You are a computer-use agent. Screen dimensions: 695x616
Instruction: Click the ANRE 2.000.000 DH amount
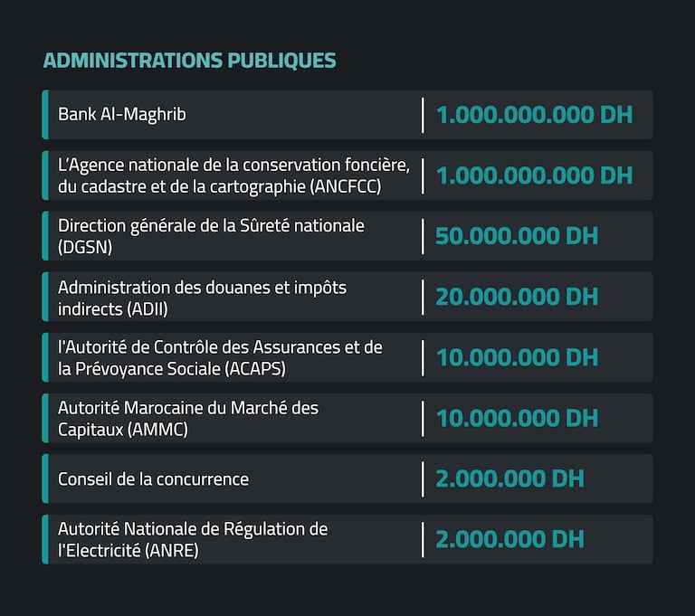(x=509, y=539)
